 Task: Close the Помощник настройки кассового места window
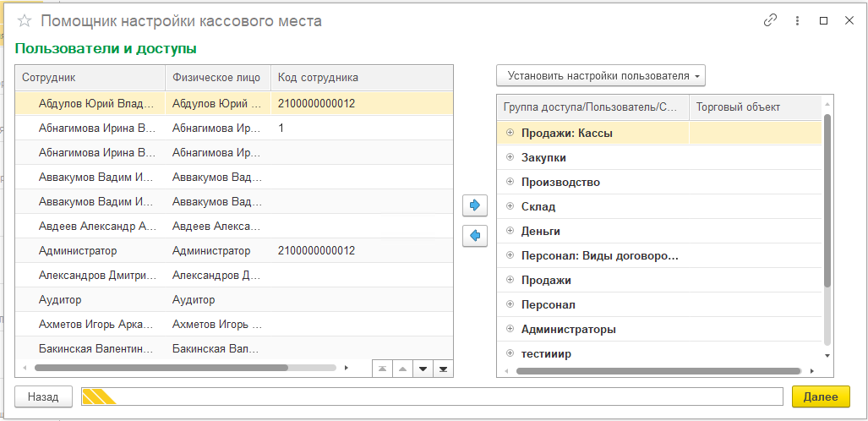point(849,20)
